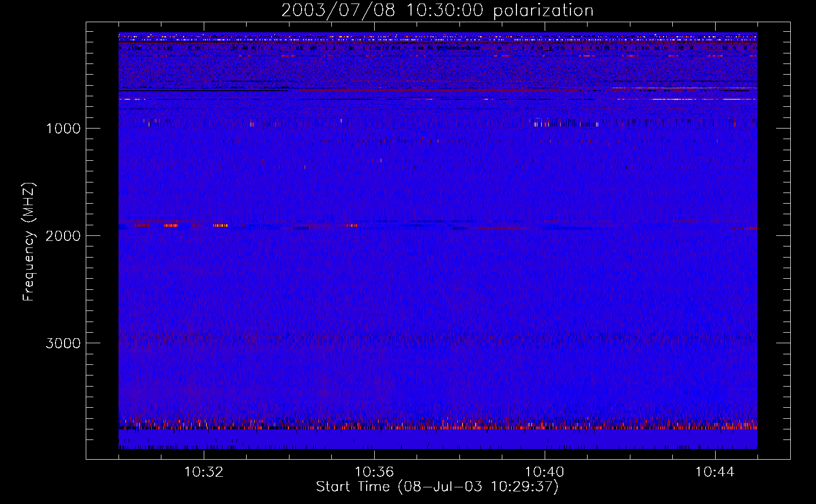Click the plot title '2003/07/08 10:30:00 polarization'
The image size is (816, 504).
pos(437,11)
